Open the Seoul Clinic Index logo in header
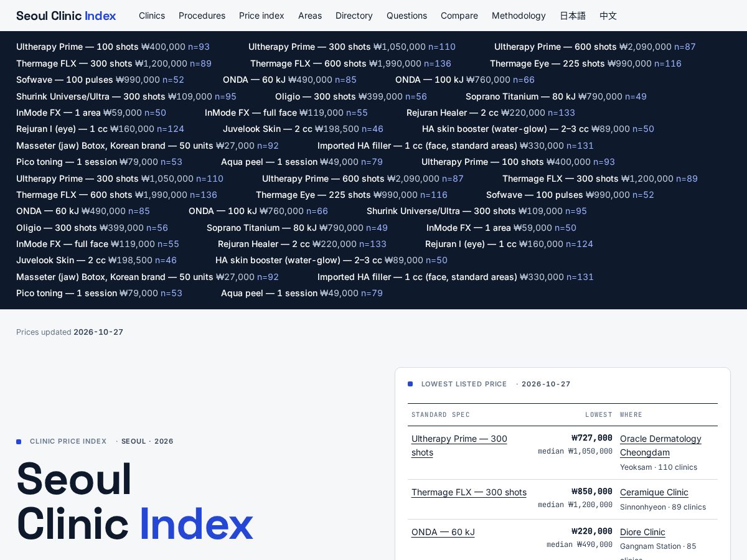This screenshot has width=747, height=560. [x=66, y=16]
